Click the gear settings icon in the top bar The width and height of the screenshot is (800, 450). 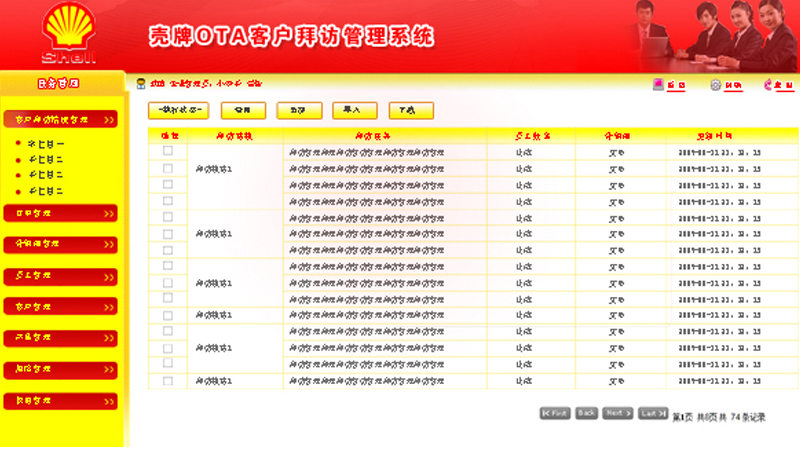(715, 85)
